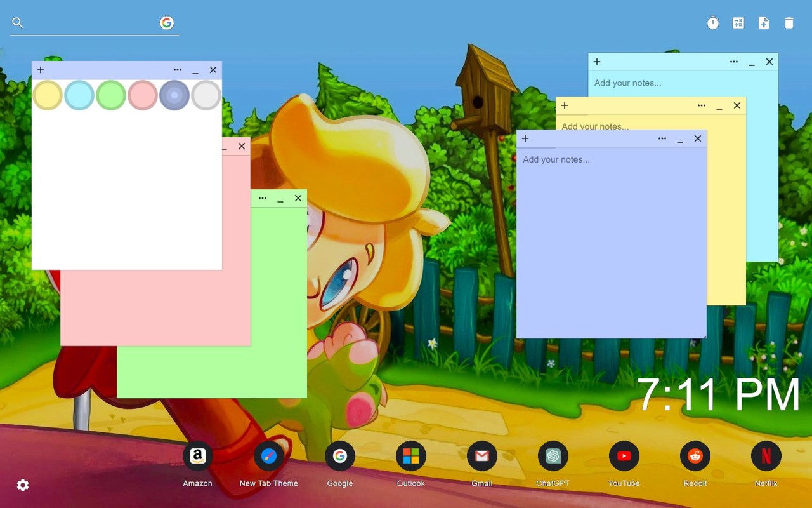812x508 pixels.
Task: Click the periwinkle note's 'Add your notes...' field
Action: 612,243
